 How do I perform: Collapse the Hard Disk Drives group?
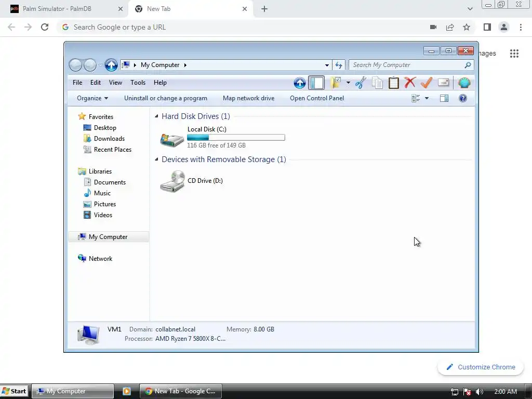pos(156,116)
